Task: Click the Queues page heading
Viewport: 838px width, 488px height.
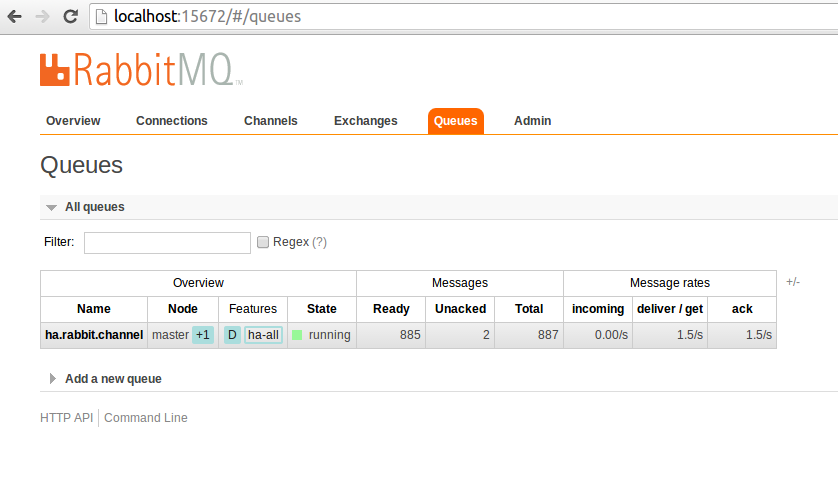Action: (81, 165)
